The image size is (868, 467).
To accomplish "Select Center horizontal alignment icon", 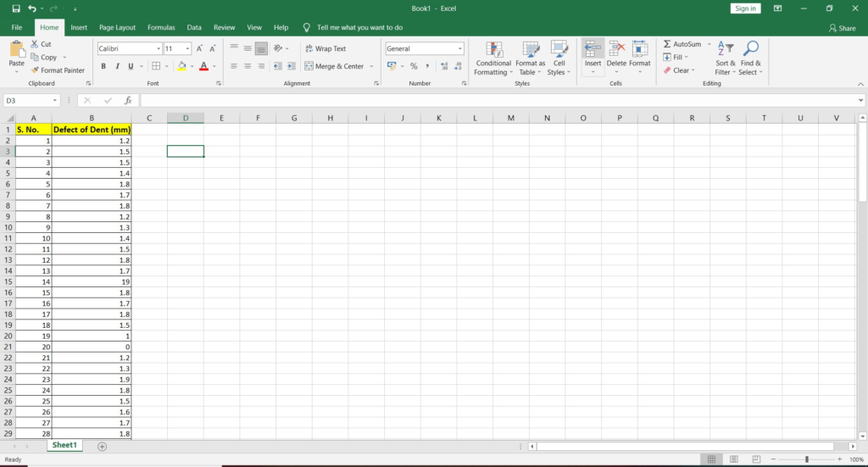I will click(x=248, y=66).
